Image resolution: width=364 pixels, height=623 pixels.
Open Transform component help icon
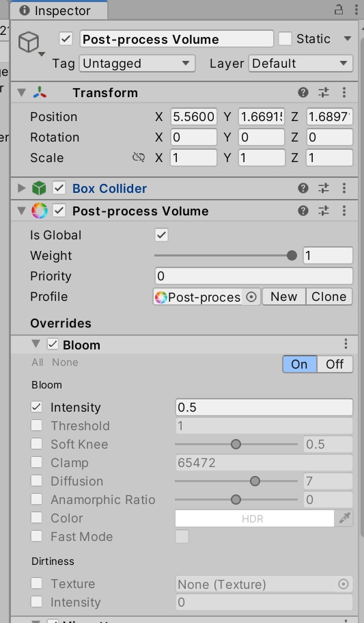(x=303, y=92)
